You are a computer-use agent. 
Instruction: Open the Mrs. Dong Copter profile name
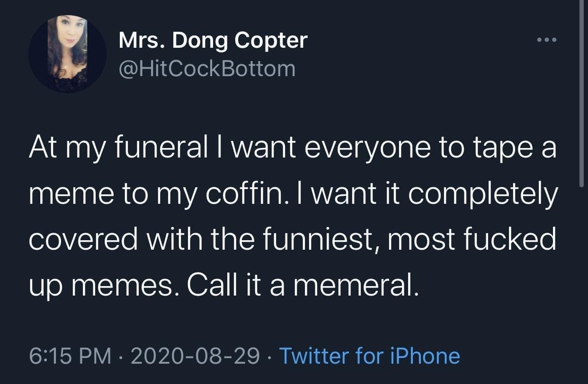point(213,40)
